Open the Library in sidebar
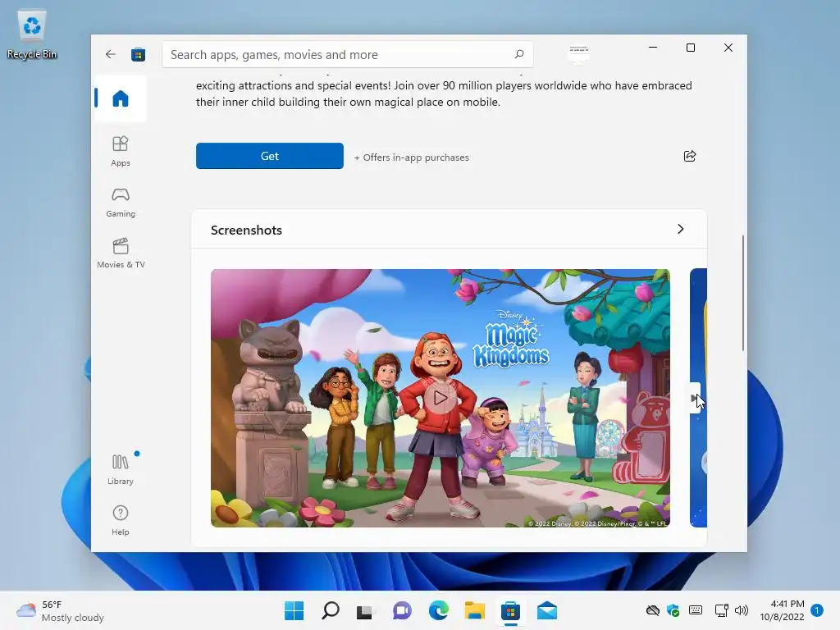 [x=120, y=469]
